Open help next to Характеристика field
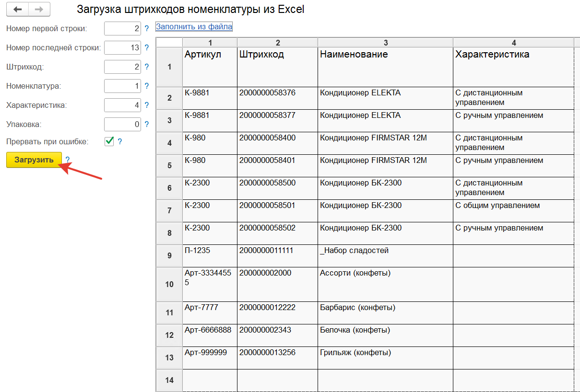Viewport: 580px width, 392px height. 147,105
